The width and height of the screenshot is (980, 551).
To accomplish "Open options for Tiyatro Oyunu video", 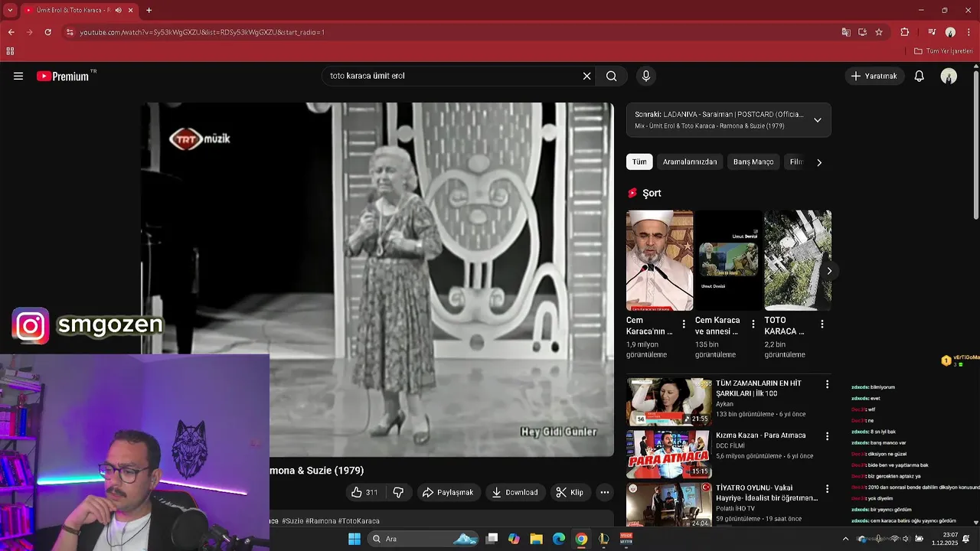I will point(827,488).
